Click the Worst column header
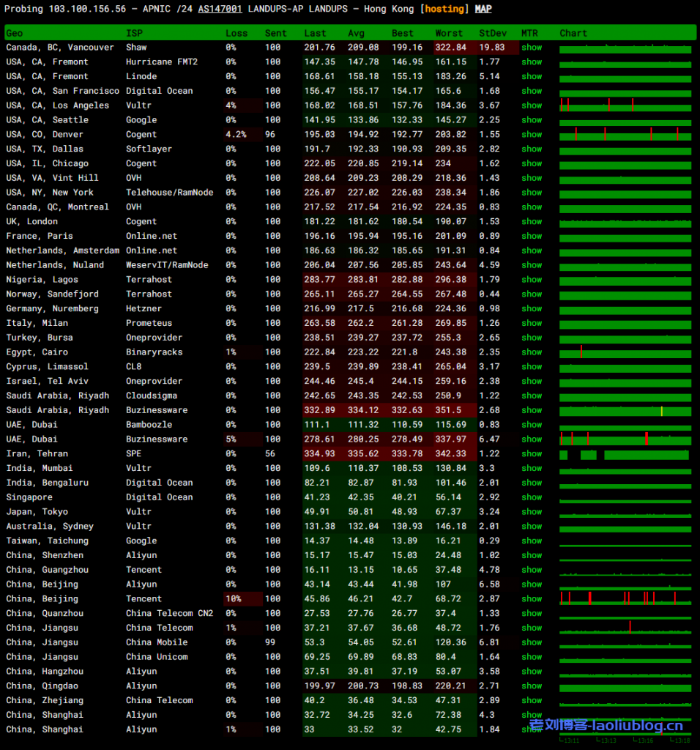The width and height of the screenshot is (700, 750). point(449,33)
